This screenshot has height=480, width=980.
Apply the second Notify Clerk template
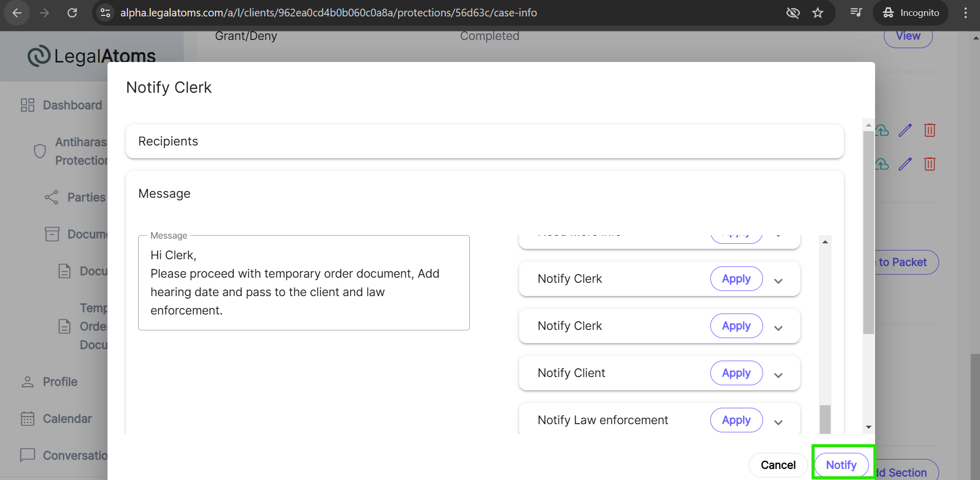click(x=736, y=326)
